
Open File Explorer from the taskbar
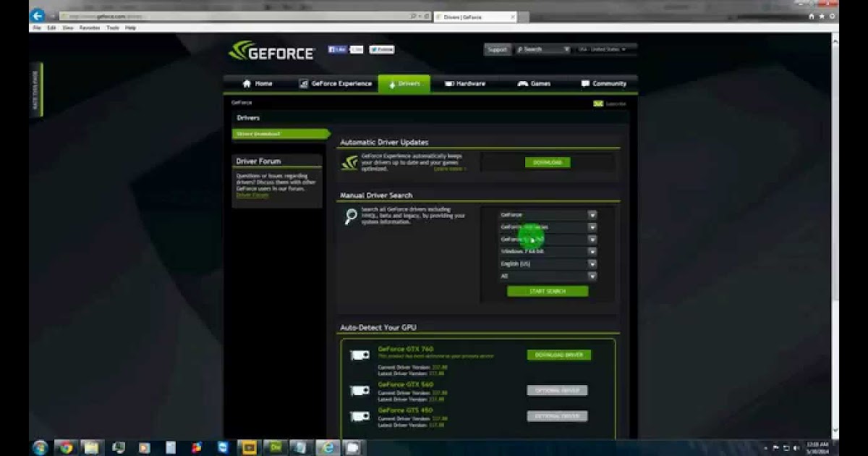[92, 447]
